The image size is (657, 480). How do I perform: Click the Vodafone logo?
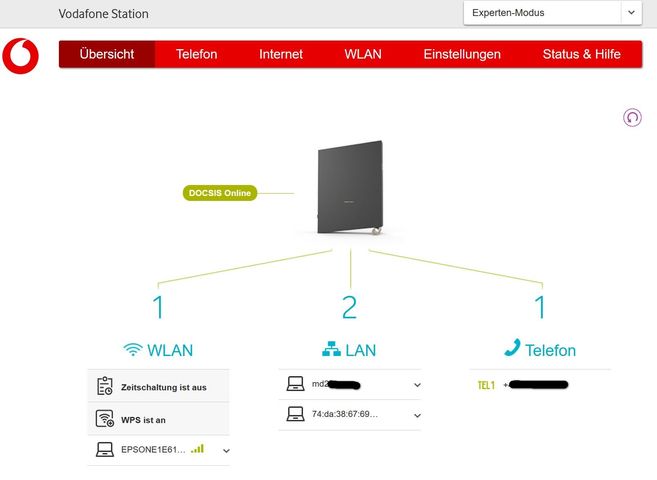(20, 56)
